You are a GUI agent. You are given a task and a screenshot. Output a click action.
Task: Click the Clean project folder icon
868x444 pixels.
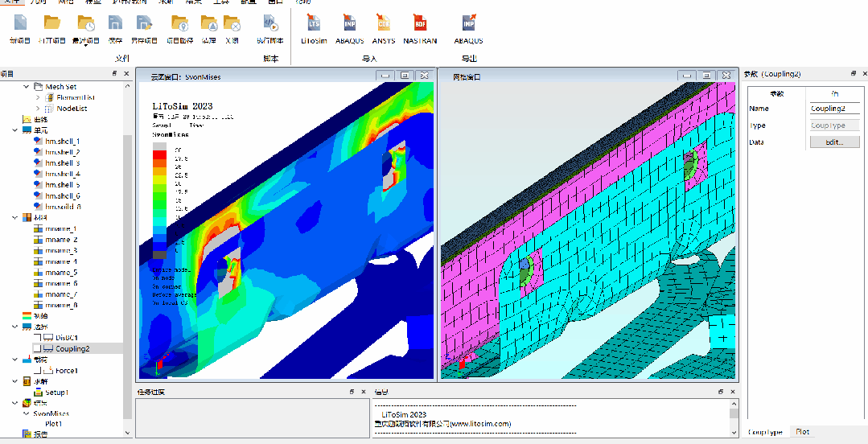click(x=208, y=23)
